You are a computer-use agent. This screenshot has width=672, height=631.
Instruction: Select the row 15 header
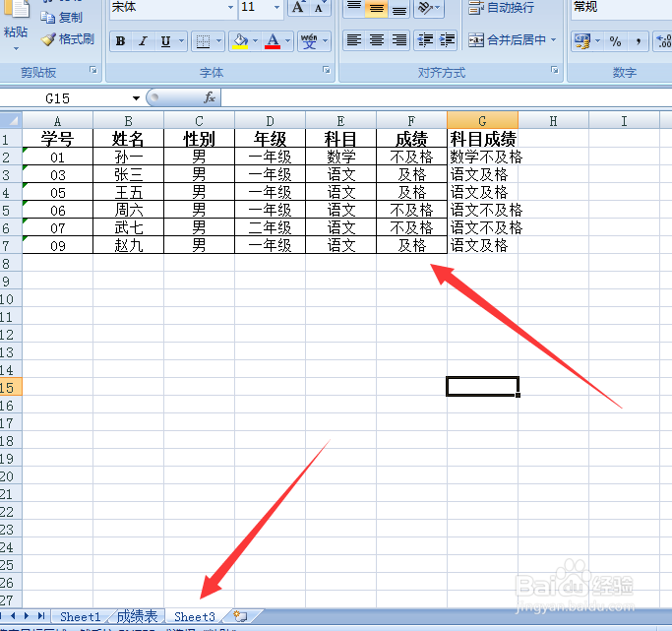click(10, 388)
